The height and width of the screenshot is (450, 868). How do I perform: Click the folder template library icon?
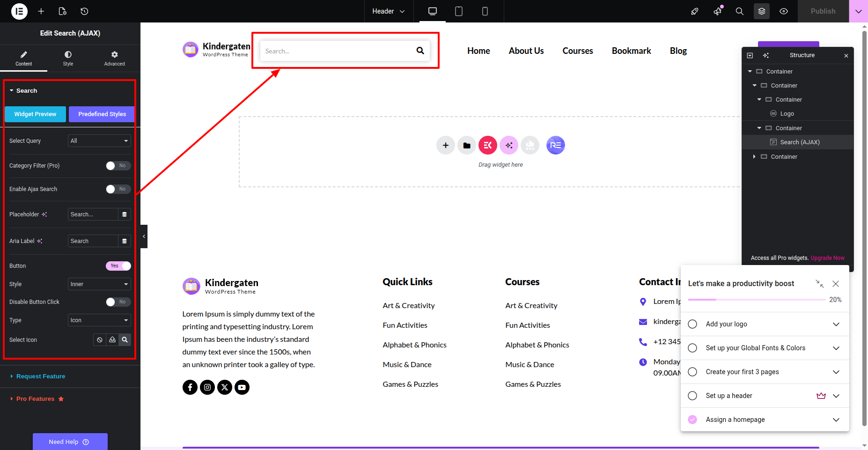[466, 146]
